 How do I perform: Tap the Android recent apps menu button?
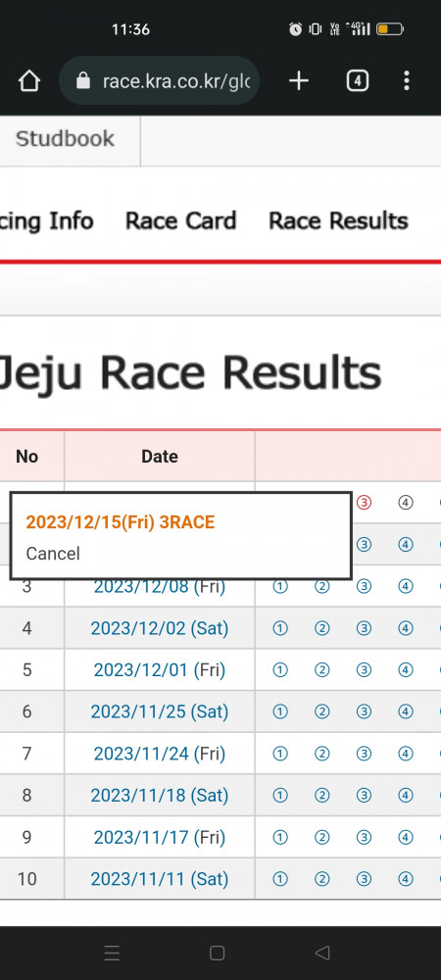pyautogui.click(x=112, y=953)
